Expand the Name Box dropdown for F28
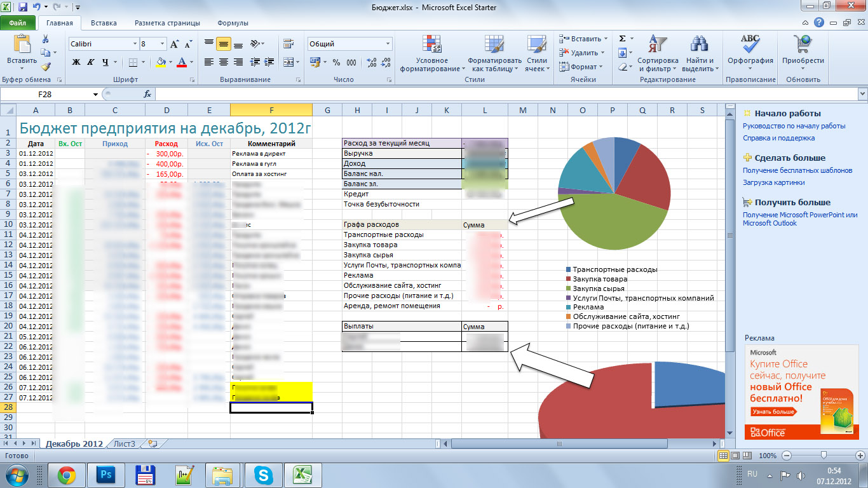Screen dimensions: 868x488 point(96,94)
